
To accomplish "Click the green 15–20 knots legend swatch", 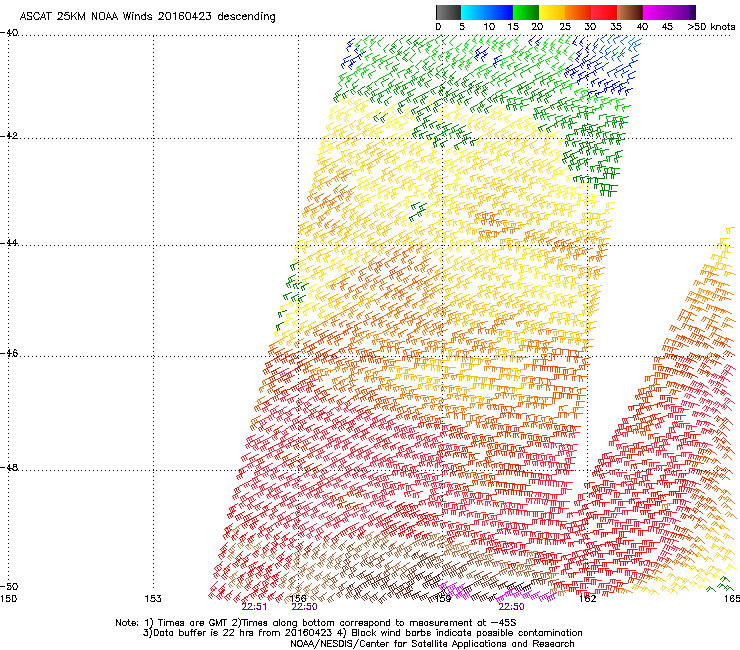I will pos(526,12).
